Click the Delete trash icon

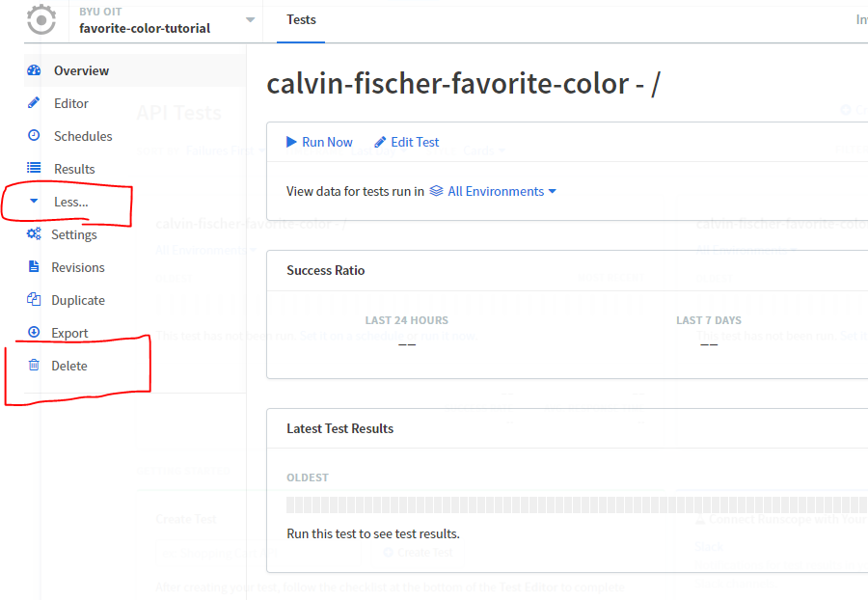[x=34, y=366]
